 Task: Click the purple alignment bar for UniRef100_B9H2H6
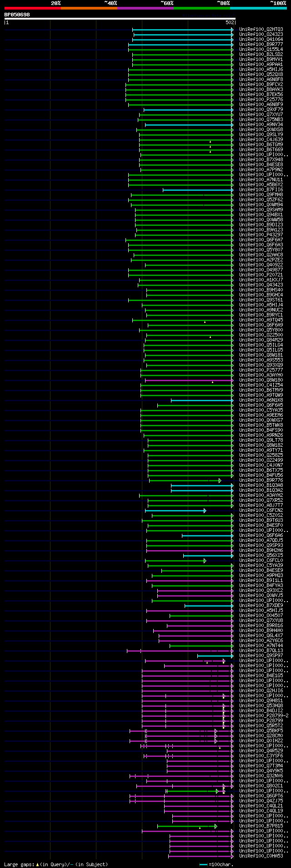189,551
